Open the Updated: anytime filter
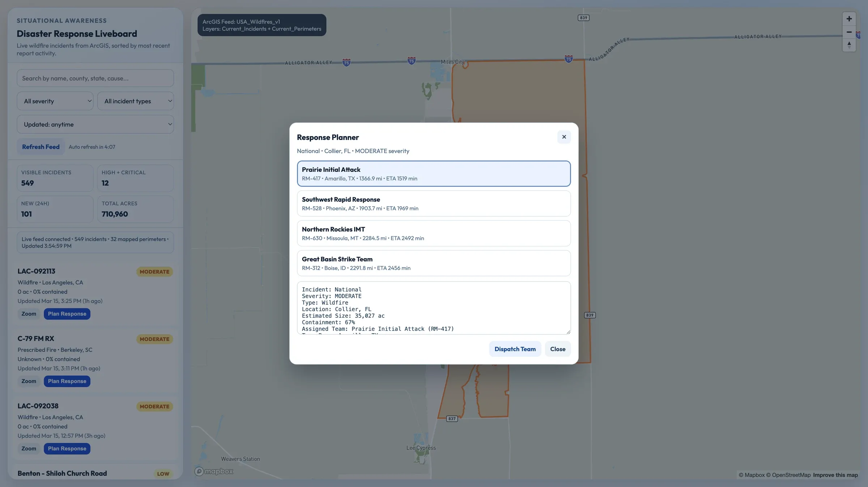868x487 pixels. click(95, 124)
